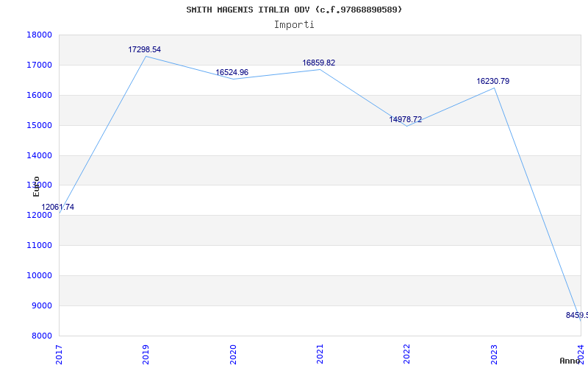Click the Importi subtitle
Image resolution: width=588 pixels, height=368 pixels.
pos(294,25)
